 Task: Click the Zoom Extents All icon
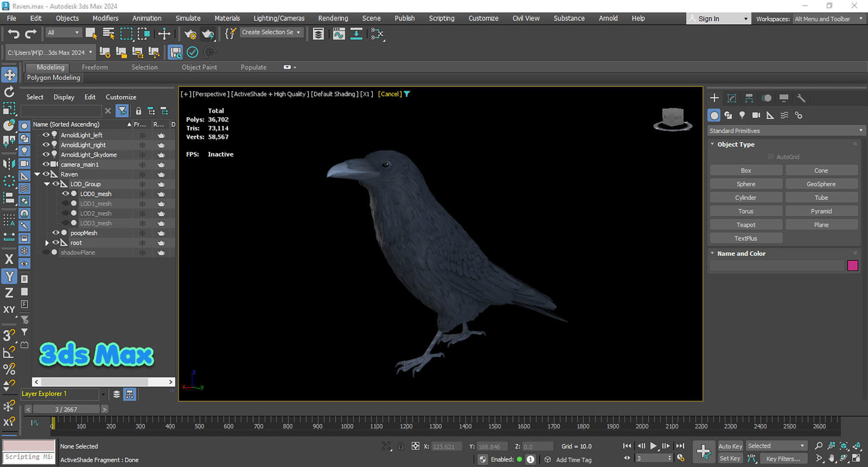click(856, 446)
